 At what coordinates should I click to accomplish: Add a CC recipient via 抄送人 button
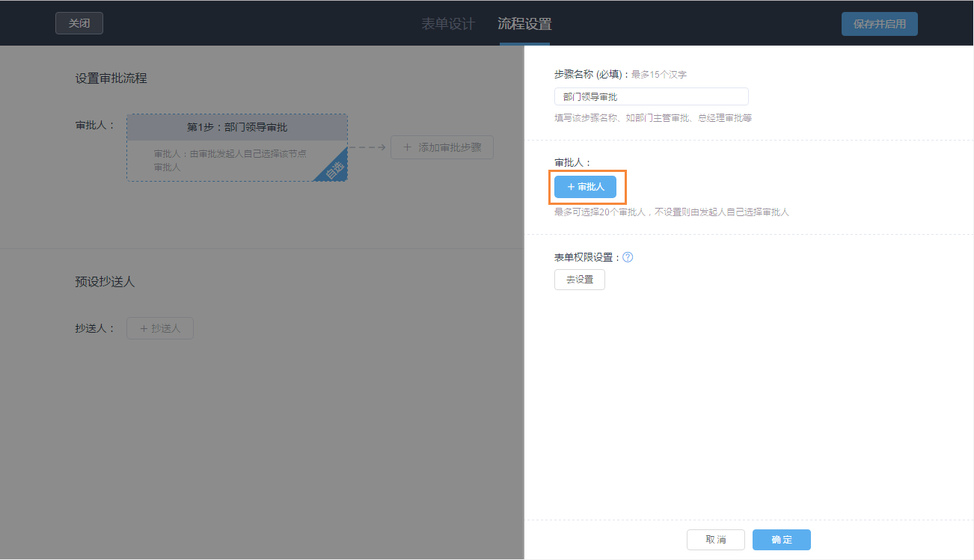point(159,327)
